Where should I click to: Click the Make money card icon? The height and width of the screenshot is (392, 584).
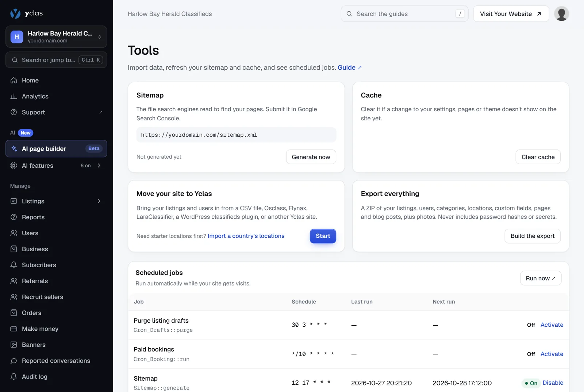(14, 329)
